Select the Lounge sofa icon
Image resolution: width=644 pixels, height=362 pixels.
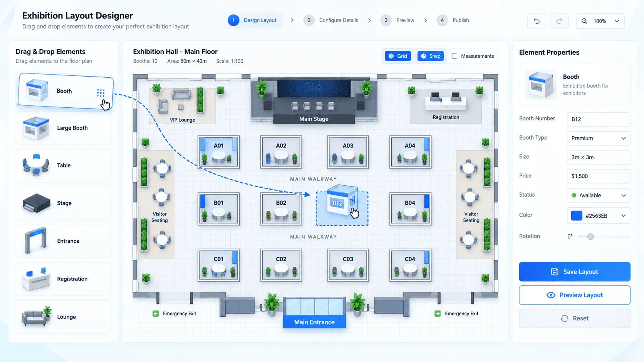click(37, 317)
